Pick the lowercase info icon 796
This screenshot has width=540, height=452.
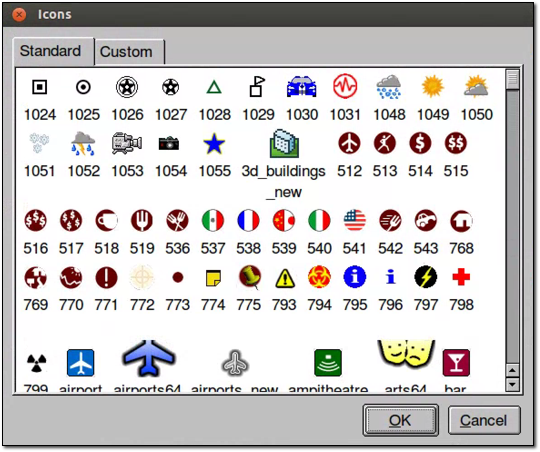click(390, 277)
